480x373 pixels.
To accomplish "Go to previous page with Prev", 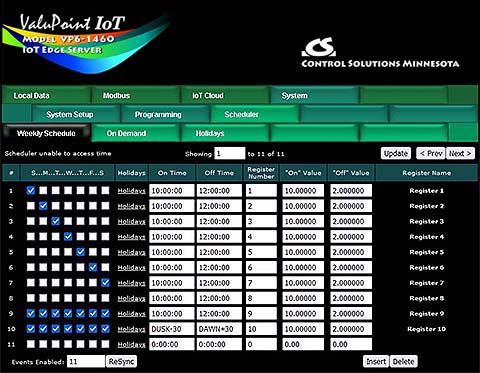I will click(431, 153).
